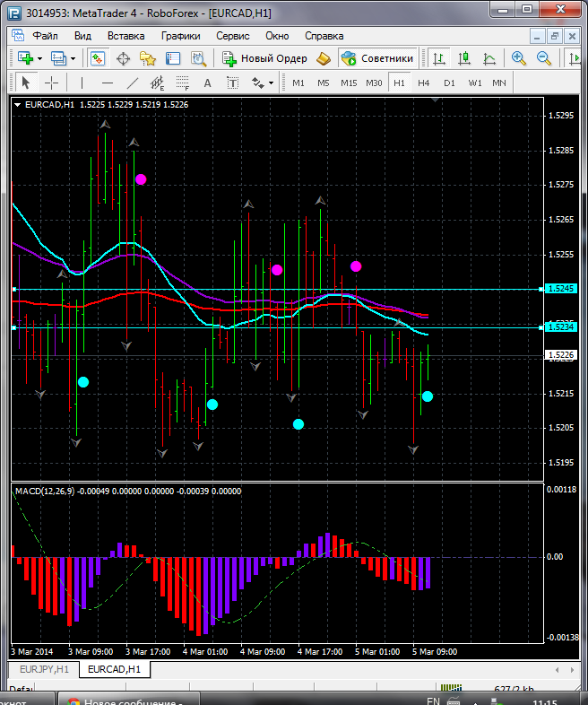Click the Новый Ордер button
Screen dimensions: 588x705
(x=265, y=58)
